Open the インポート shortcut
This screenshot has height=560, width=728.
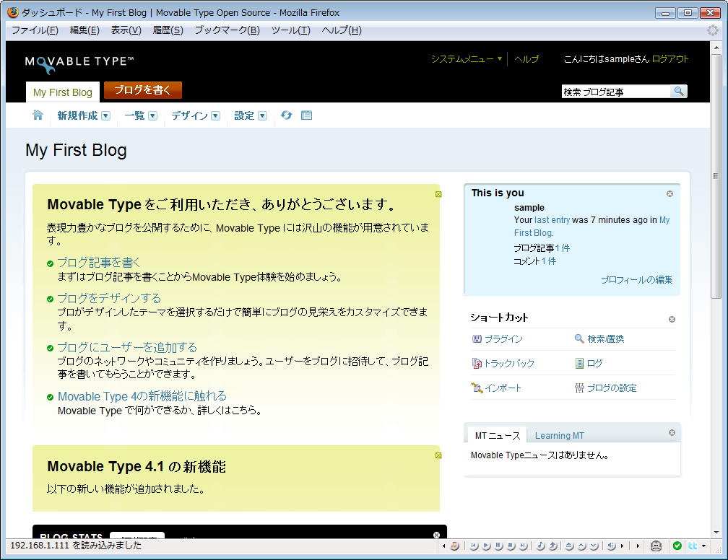click(x=496, y=388)
